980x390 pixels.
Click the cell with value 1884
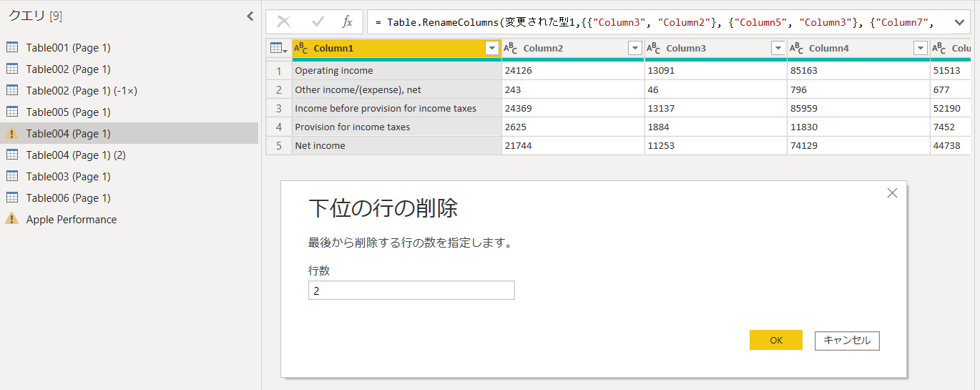point(716,127)
